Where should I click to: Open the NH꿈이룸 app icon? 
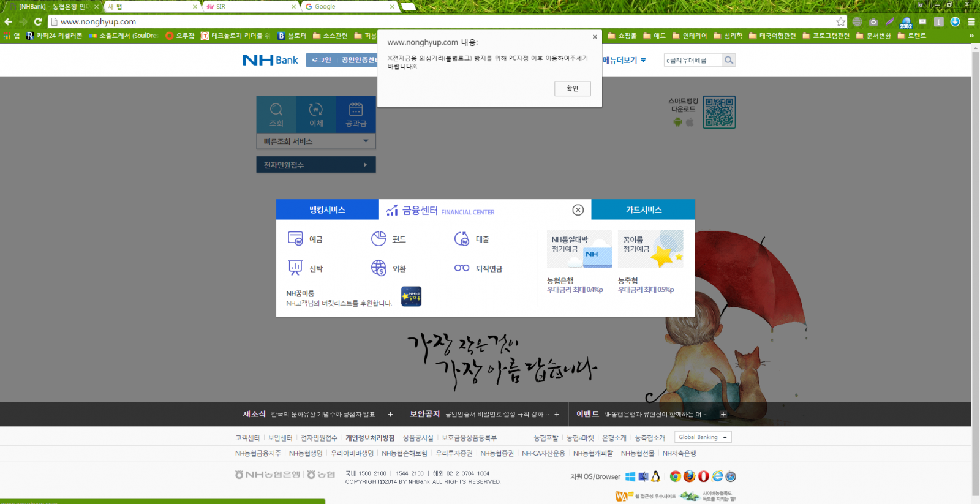tap(411, 296)
